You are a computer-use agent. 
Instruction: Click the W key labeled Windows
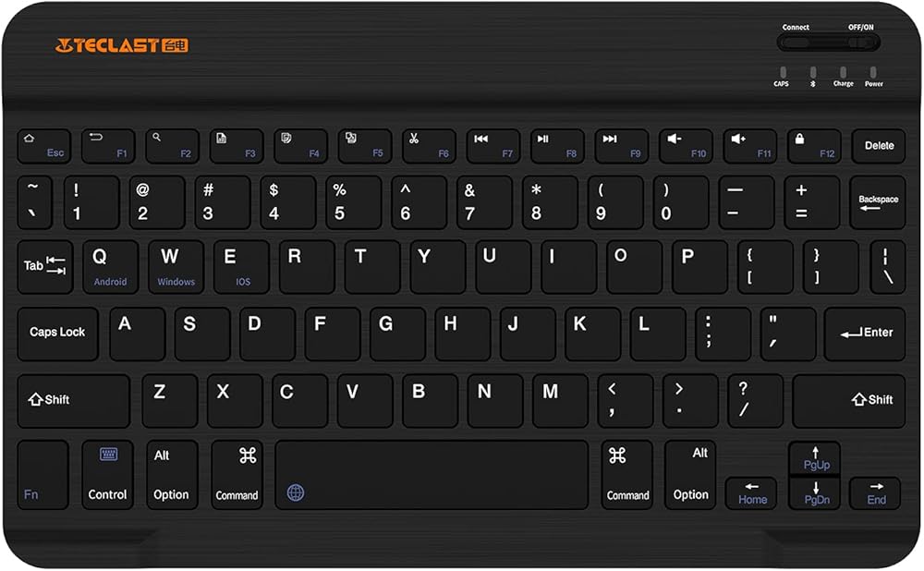(176, 267)
